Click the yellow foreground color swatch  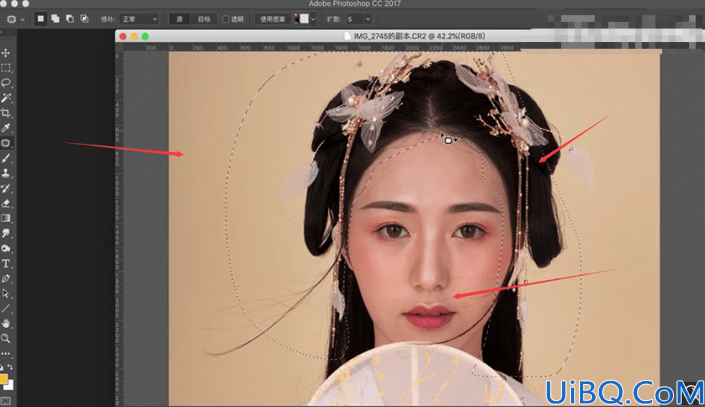[x=3, y=379]
